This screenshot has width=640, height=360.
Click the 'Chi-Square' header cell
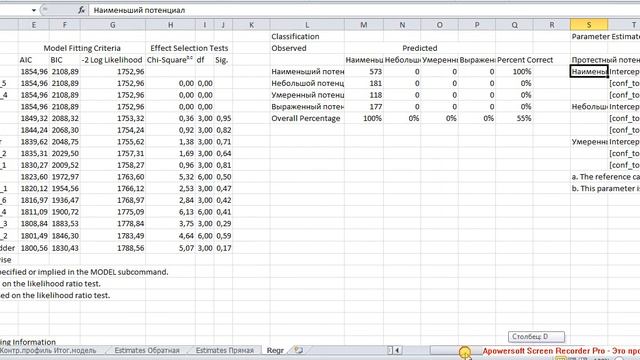point(170,60)
